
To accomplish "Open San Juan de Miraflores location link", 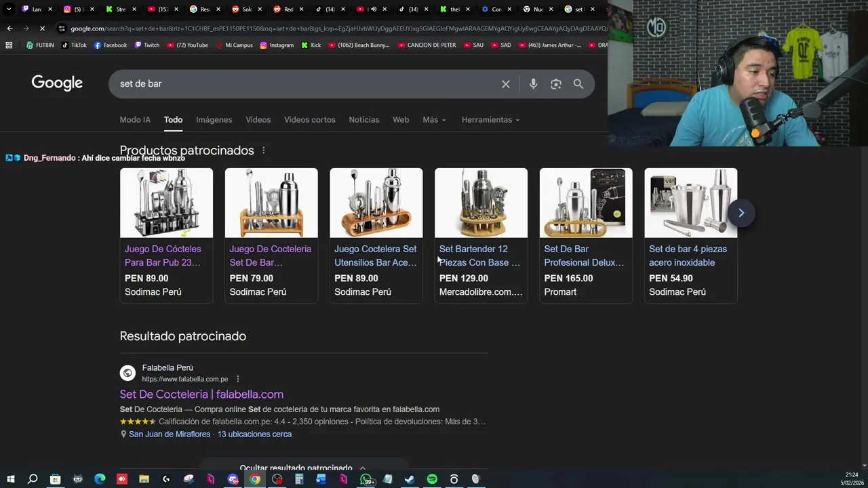I will pyautogui.click(x=170, y=434).
